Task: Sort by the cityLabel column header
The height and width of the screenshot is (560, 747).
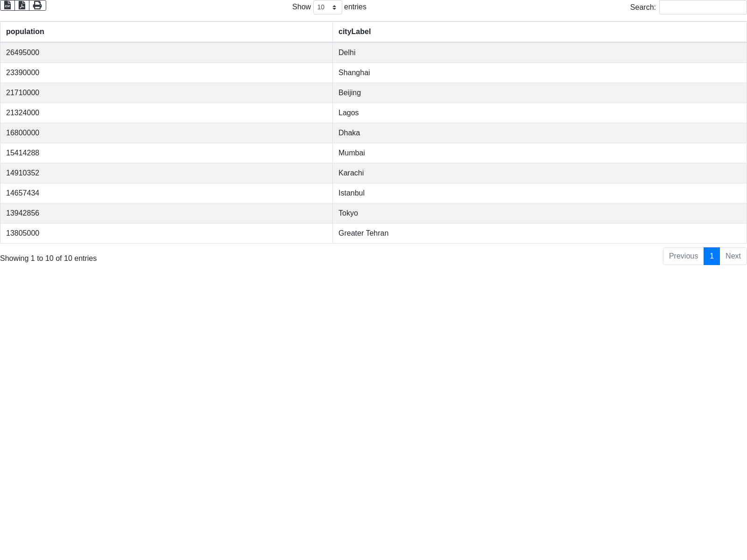Action: 354,32
